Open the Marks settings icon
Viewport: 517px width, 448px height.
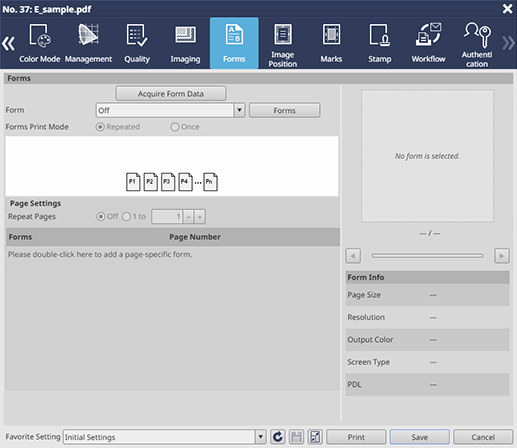(331, 35)
